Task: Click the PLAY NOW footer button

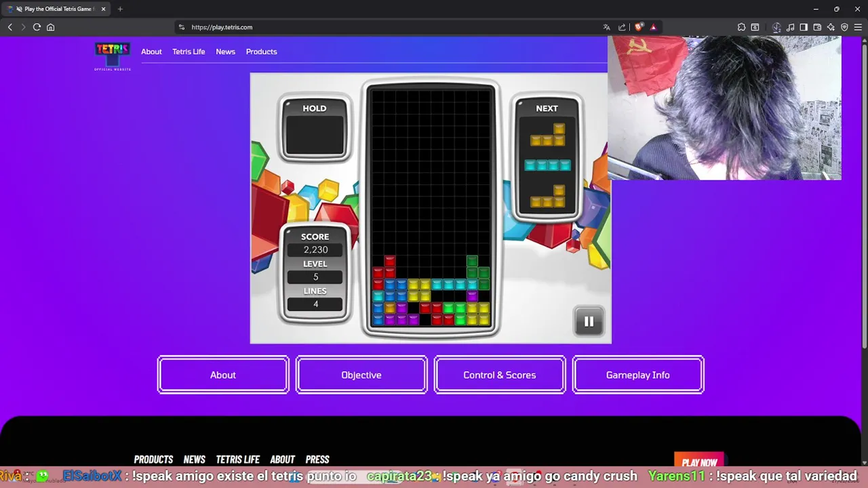Action: (699, 462)
